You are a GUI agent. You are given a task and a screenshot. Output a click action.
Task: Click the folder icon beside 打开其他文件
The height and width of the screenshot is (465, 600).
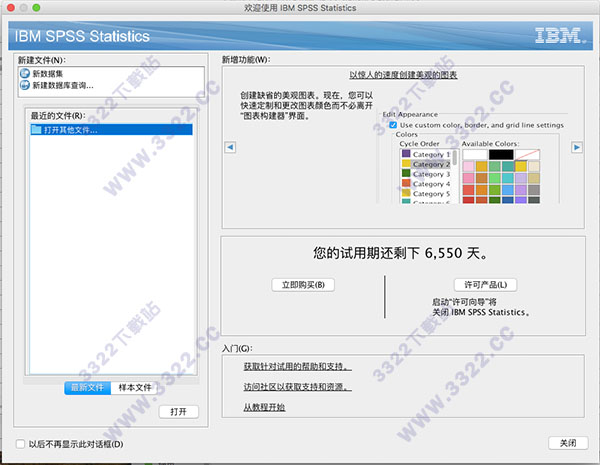click(36, 129)
